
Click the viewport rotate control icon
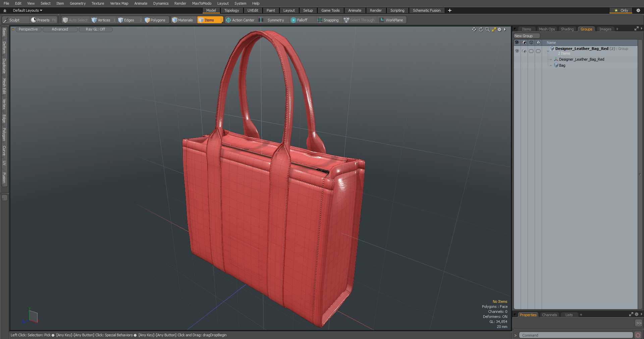481,29
